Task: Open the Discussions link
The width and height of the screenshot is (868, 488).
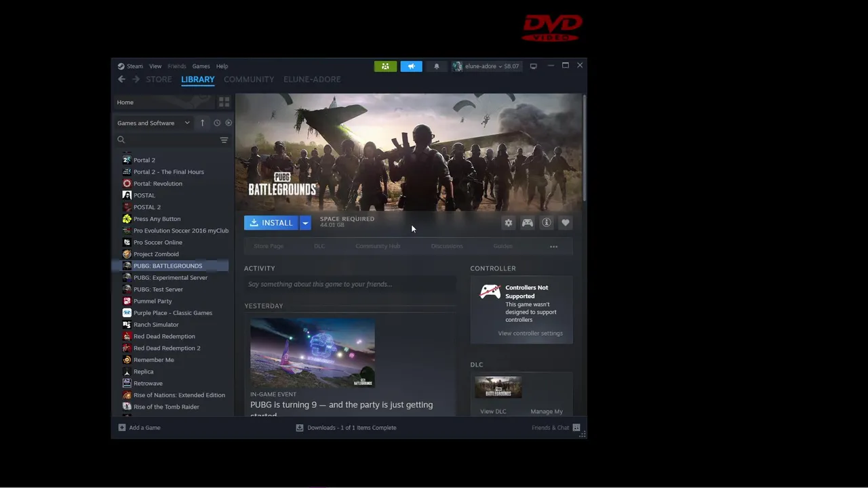Action: (x=447, y=246)
